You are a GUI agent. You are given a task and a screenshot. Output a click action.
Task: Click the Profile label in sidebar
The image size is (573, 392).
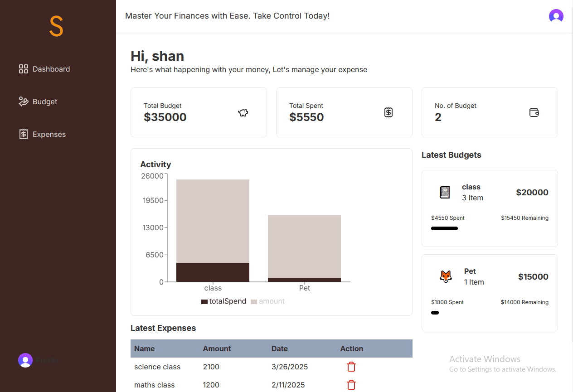coord(47,361)
